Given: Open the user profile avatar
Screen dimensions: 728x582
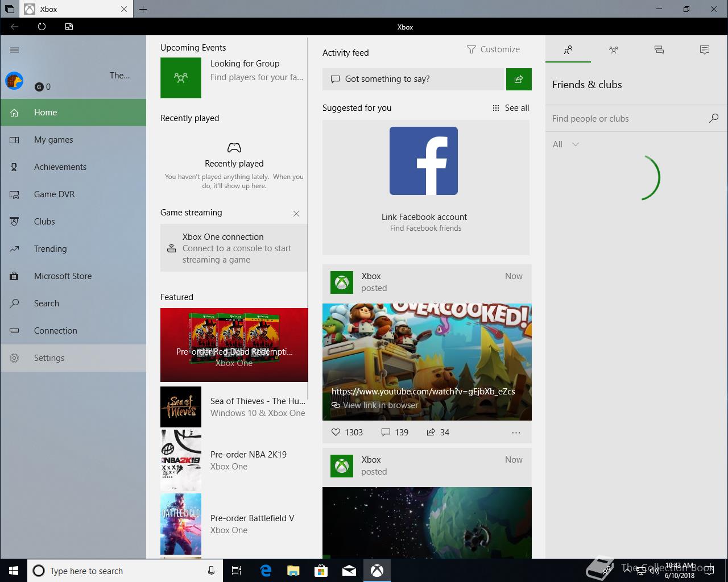Looking at the screenshot, I should (14, 80).
